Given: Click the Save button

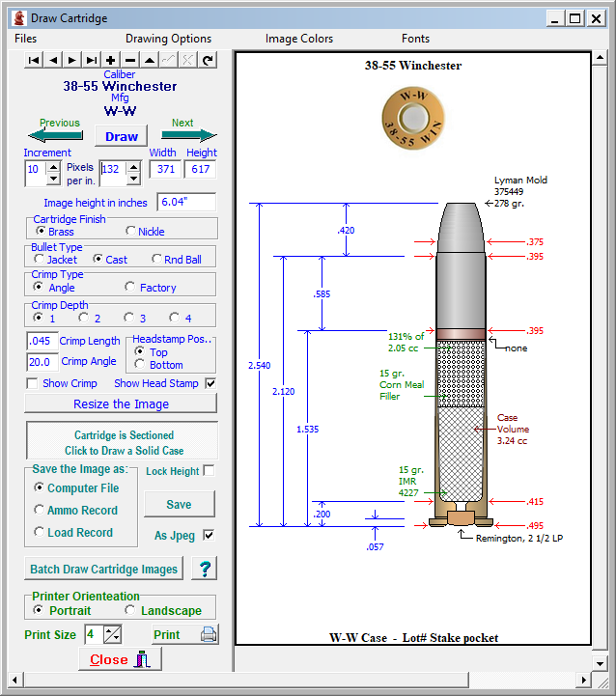Looking at the screenshot, I should [180, 504].
